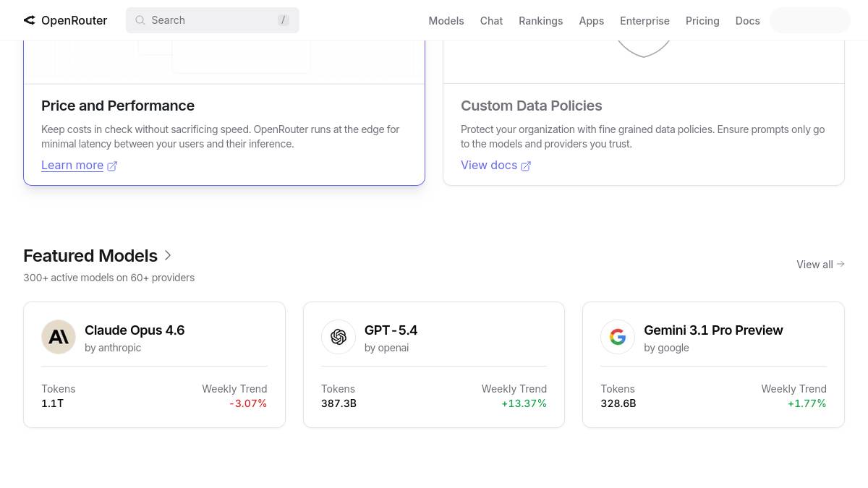Open the Gemini 3.1 Pro Preview title
Viewport: 868px width, 488px height.
tap(713, 330)
